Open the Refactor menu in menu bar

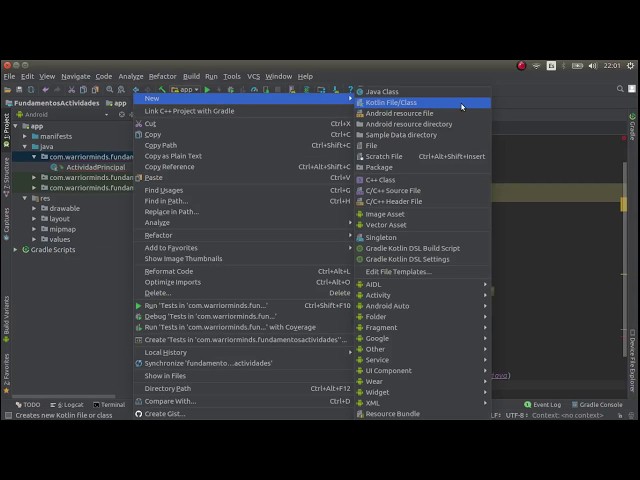click(x=162, y=76)
